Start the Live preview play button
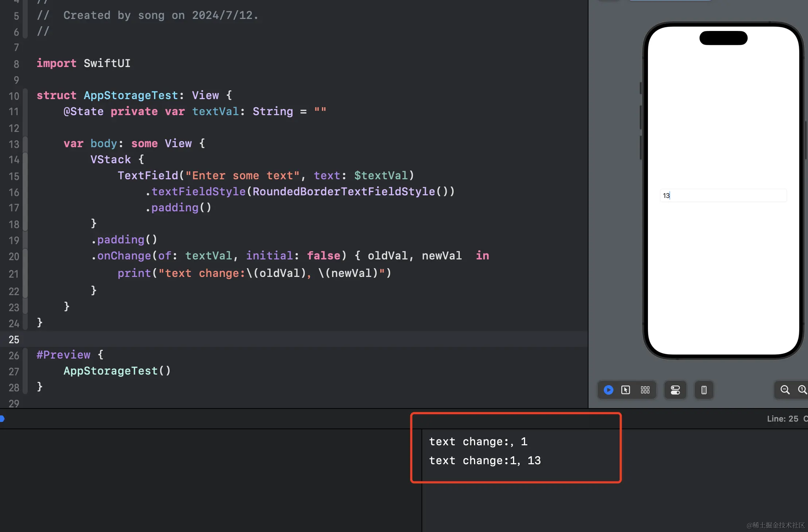Screen dimensions: 808x532 (608, 390)
